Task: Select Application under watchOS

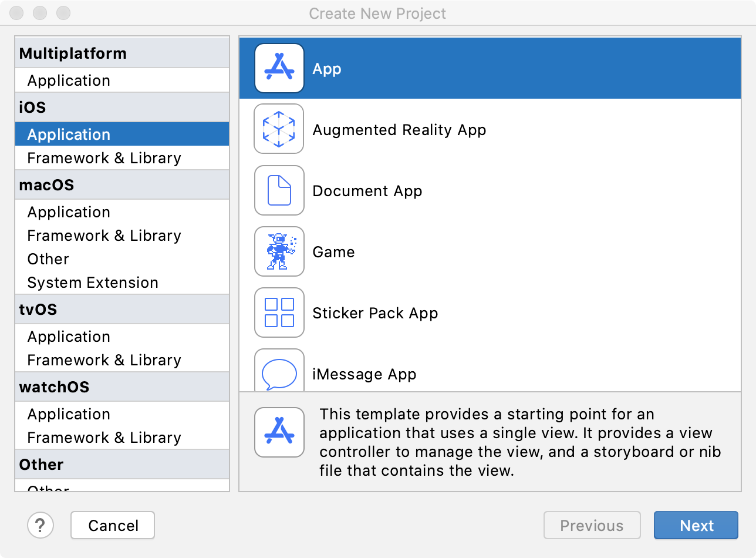Action: coord(122,414)
